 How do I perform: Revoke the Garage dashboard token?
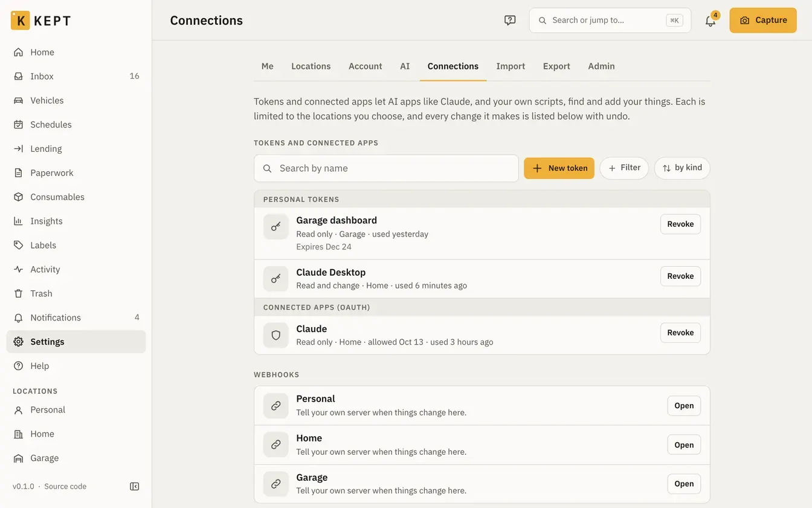pos(680,224)
